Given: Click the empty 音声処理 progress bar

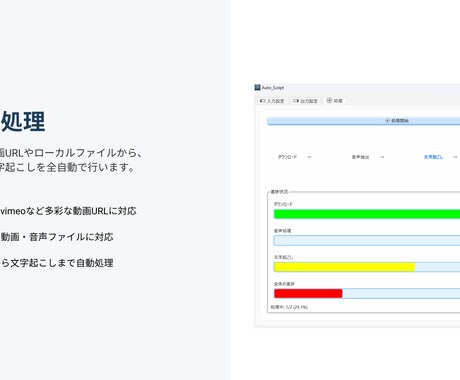Looking at the screenshot, I should click(367, 240).
